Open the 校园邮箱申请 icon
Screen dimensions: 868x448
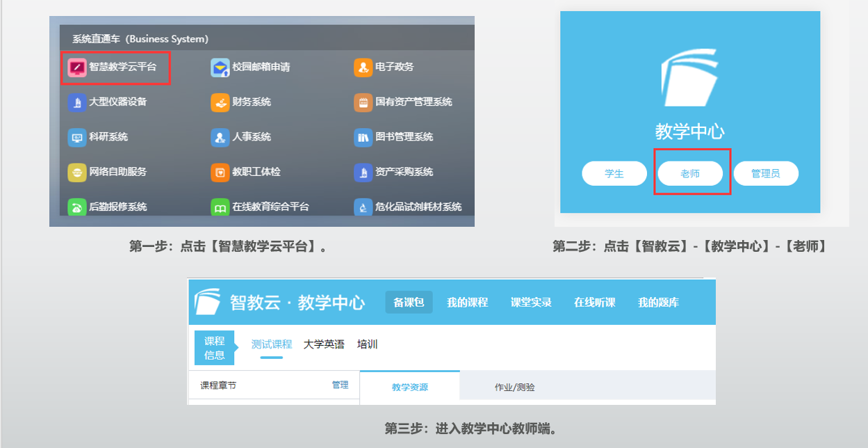coord(220,67)
